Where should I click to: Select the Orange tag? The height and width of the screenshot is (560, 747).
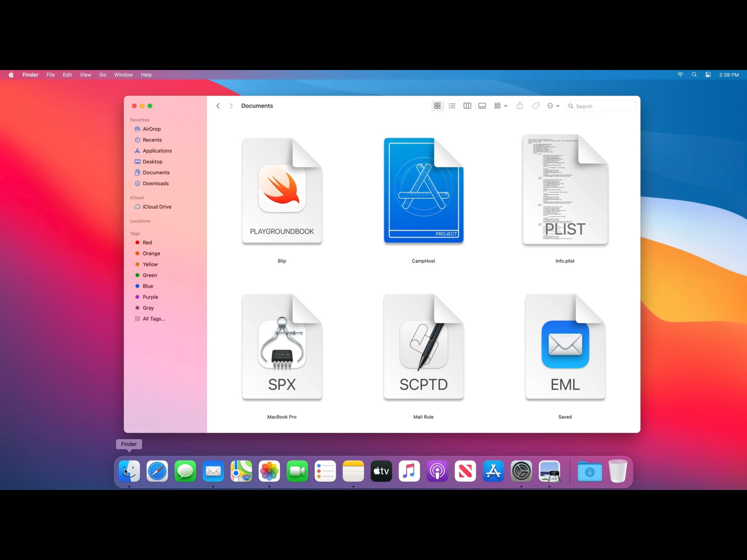[x=147, y=253]
